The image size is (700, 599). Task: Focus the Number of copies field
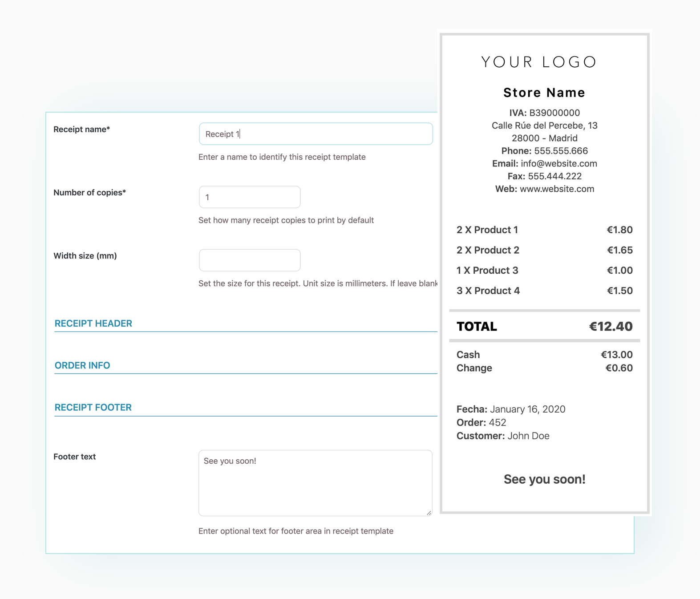250,197
